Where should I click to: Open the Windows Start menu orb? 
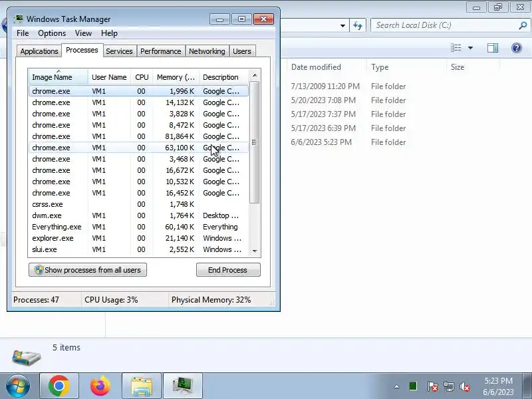17,386
